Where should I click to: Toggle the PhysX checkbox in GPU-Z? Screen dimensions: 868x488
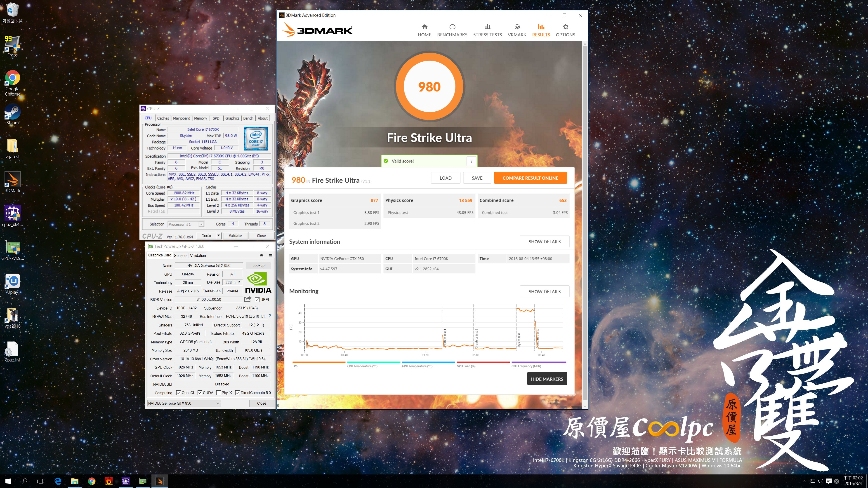[x=219, y=393]
